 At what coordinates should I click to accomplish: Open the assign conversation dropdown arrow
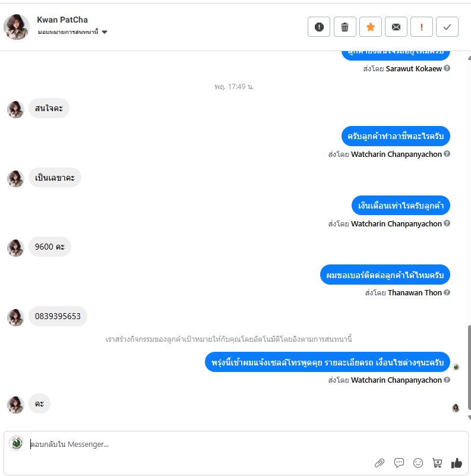point(105,32)
